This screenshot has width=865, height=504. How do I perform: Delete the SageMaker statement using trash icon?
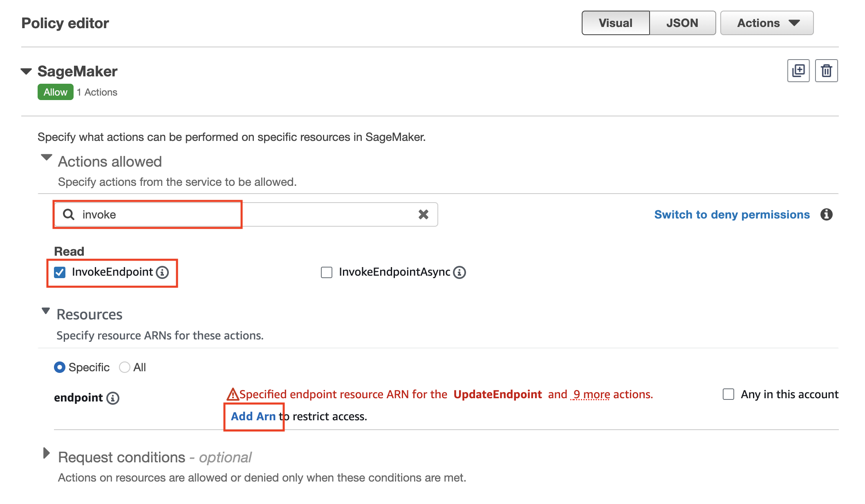pyautogui.click(x=826, y=70)
